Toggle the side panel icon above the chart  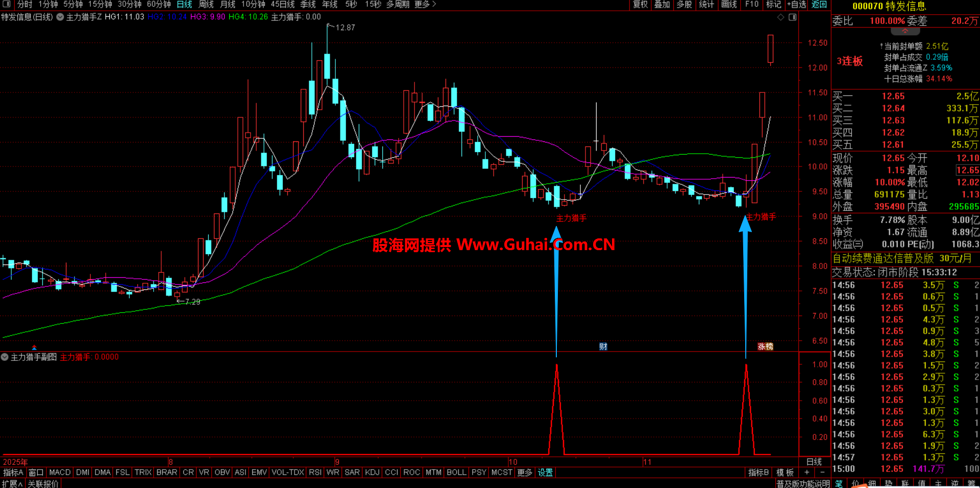(792, 17)
